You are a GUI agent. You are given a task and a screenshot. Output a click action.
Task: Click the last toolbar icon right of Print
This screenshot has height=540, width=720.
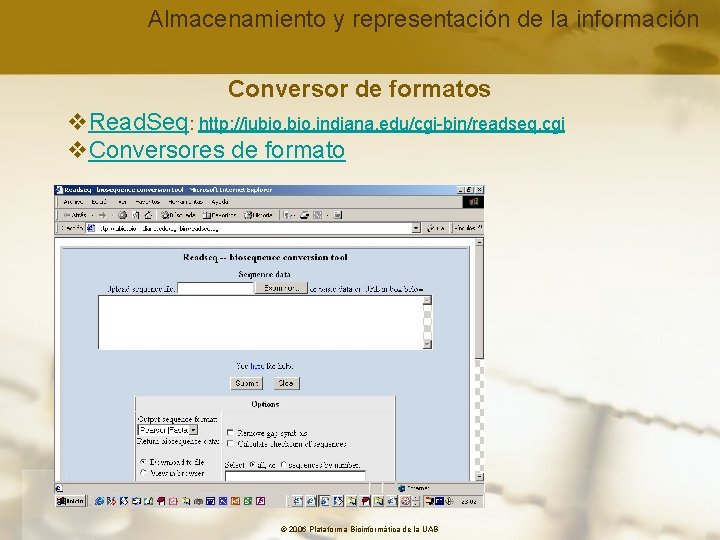pyautogui.click(x=338, y=215)
